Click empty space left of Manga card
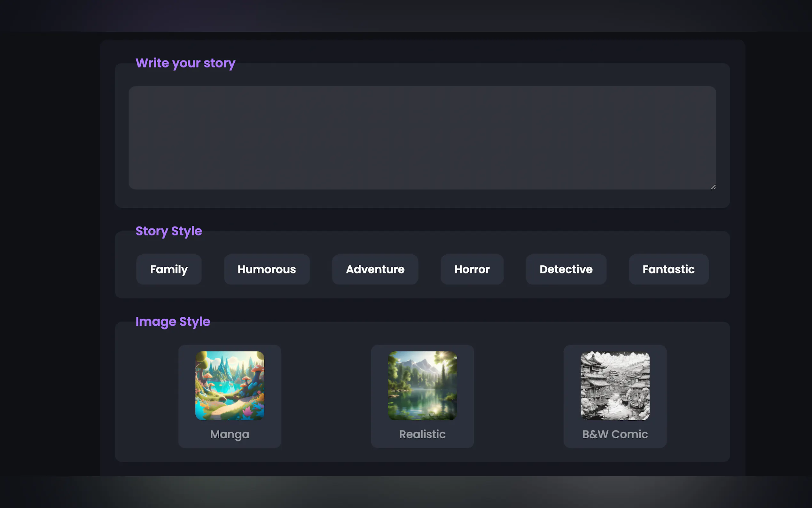 pyautogui.click(x=146, y=396)
